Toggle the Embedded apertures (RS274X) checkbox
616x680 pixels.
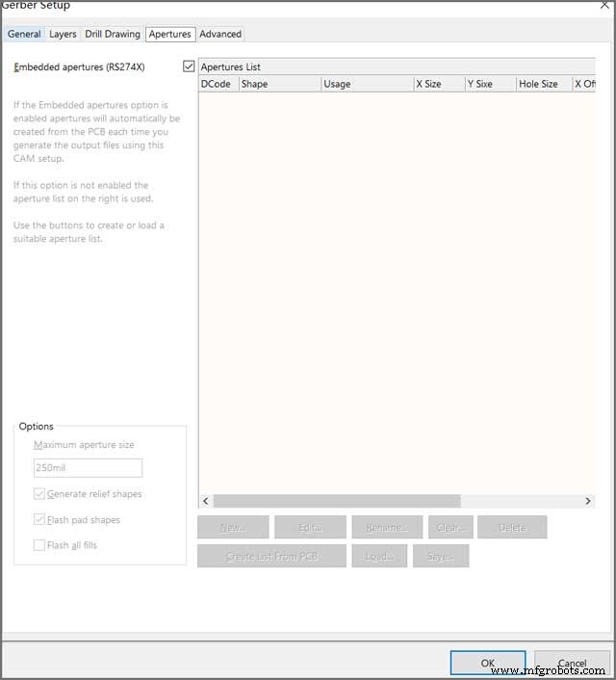[x=189, y=66]
